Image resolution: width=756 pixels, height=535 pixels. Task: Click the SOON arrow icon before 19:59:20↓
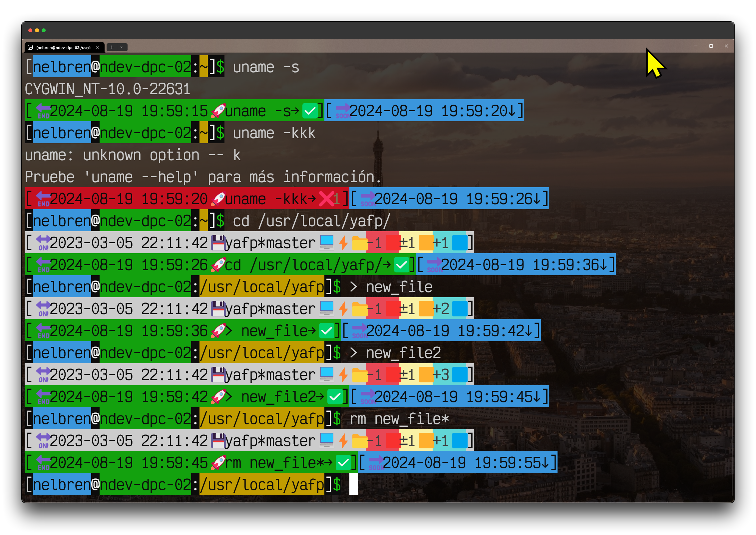coord(342,111)
